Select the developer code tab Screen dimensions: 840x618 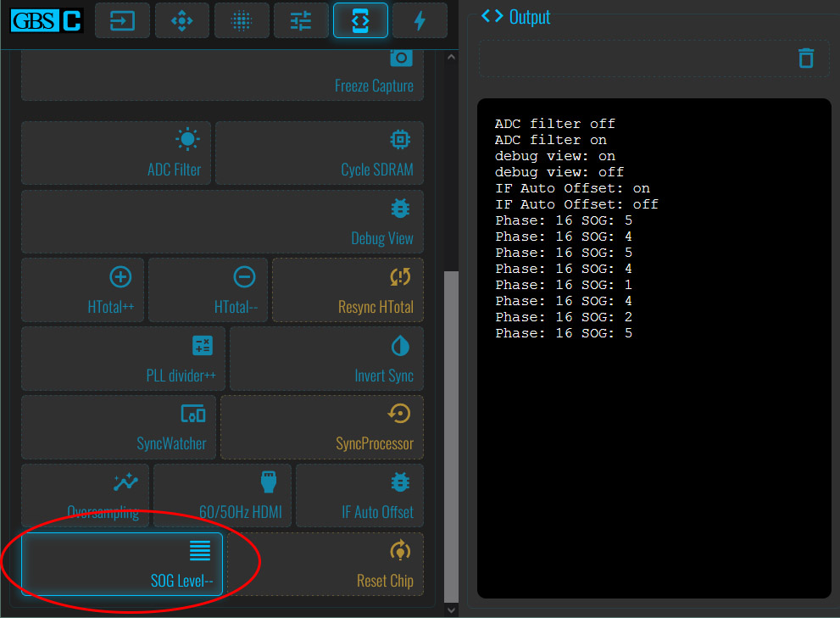pos(360,21)
